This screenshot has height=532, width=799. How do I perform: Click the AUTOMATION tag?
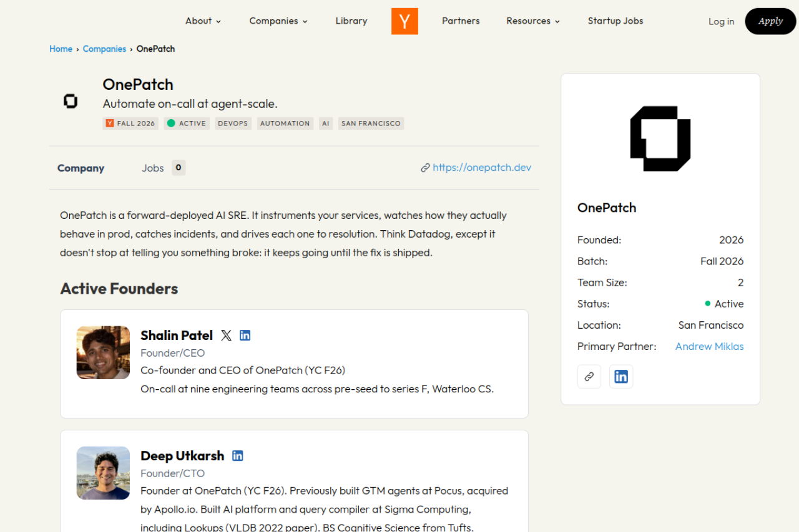[285, 123]
